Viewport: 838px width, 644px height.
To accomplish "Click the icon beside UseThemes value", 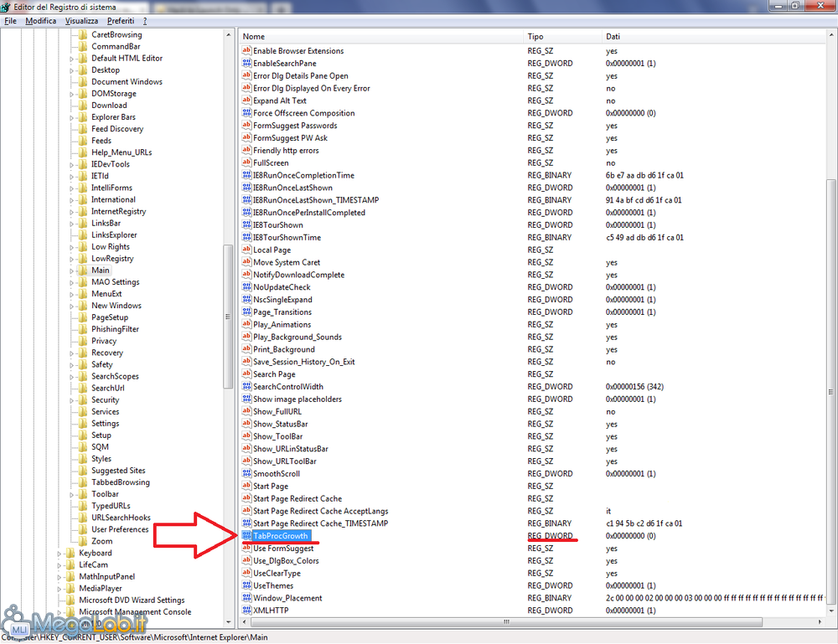I will (x=246, y=585).
